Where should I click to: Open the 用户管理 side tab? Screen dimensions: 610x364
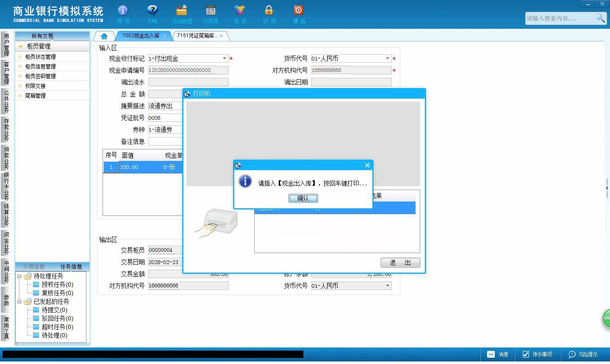pyautogui.click(x=6, y=44)
